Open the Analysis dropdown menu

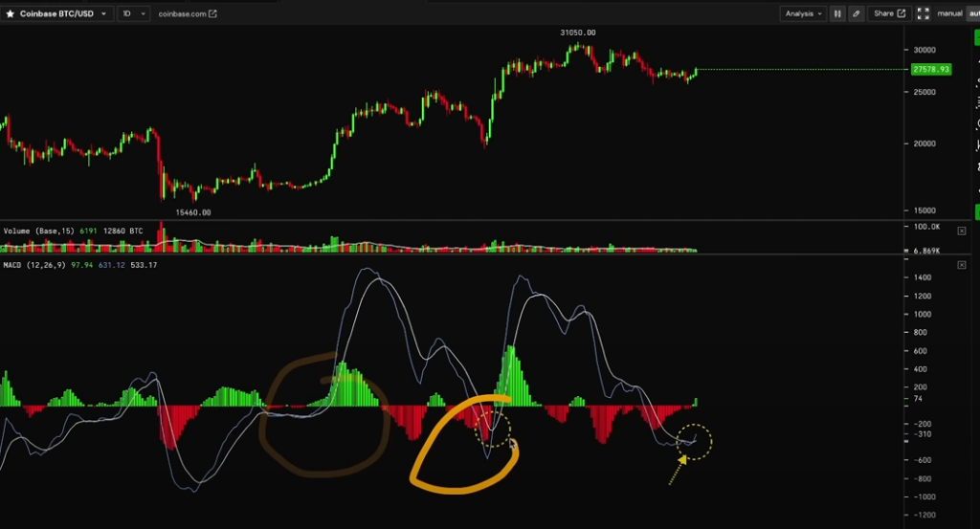803,13
